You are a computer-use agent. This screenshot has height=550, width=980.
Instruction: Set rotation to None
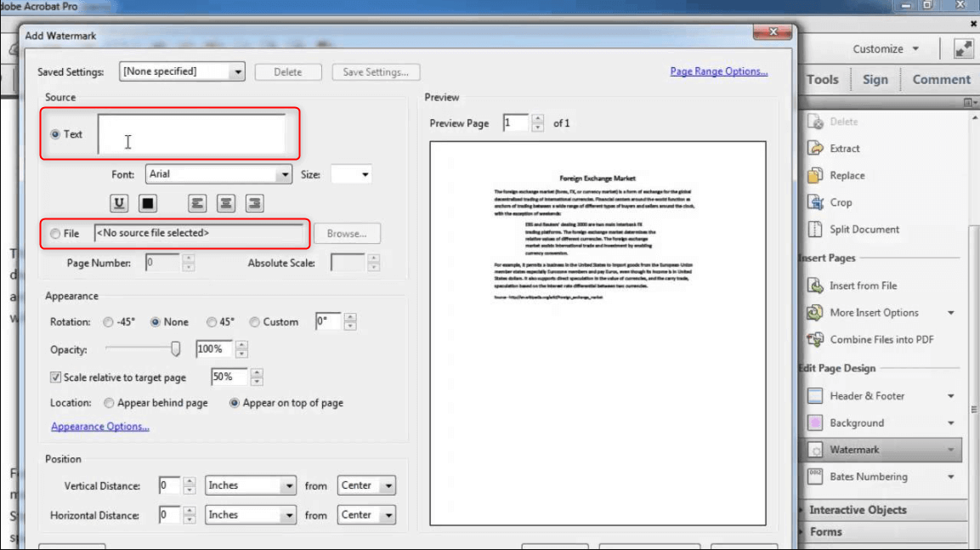click(x=155, y=322)
